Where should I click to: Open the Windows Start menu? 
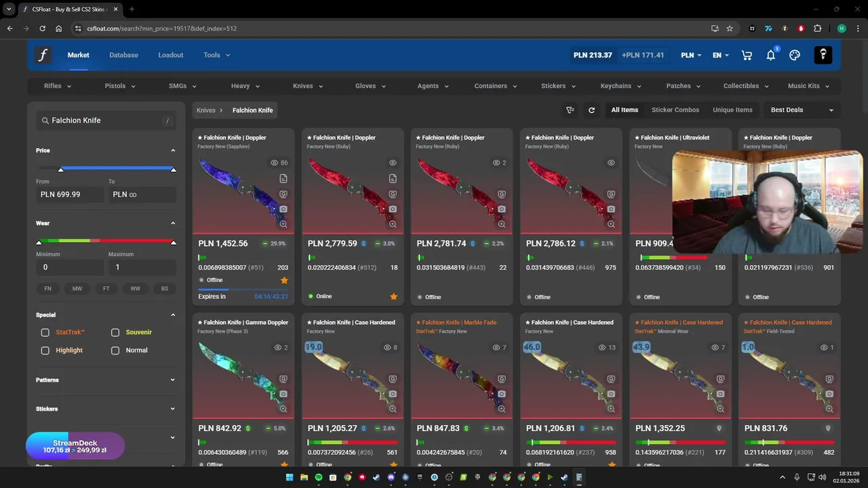289,477
